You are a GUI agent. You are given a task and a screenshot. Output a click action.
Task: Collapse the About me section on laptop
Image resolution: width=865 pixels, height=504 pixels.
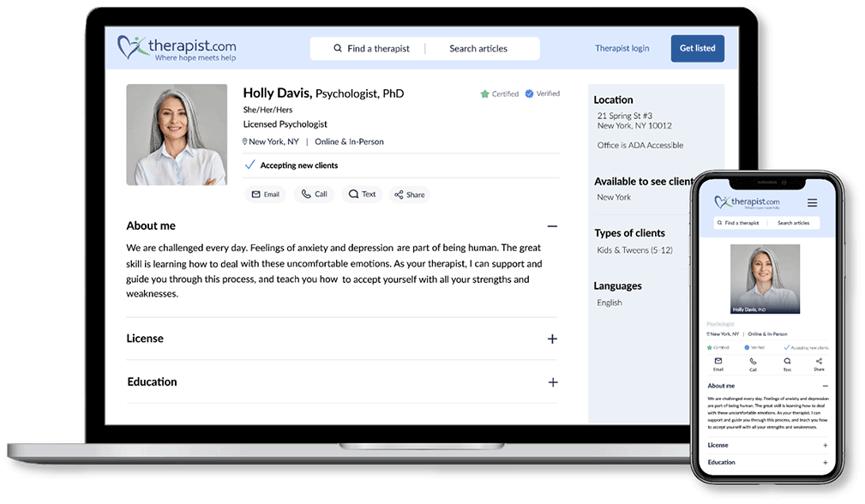pyautogui.click(x=552, y=226)
